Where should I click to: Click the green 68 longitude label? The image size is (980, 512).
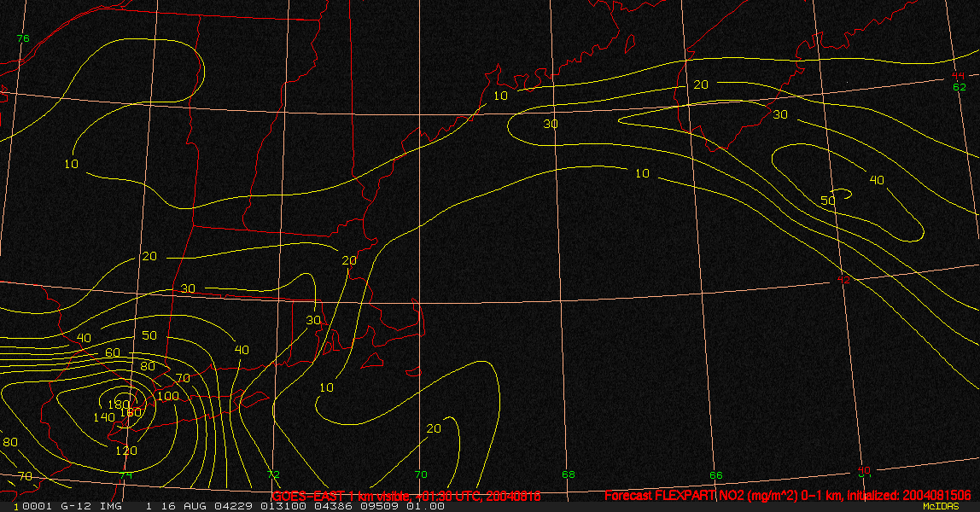point(569,474)
